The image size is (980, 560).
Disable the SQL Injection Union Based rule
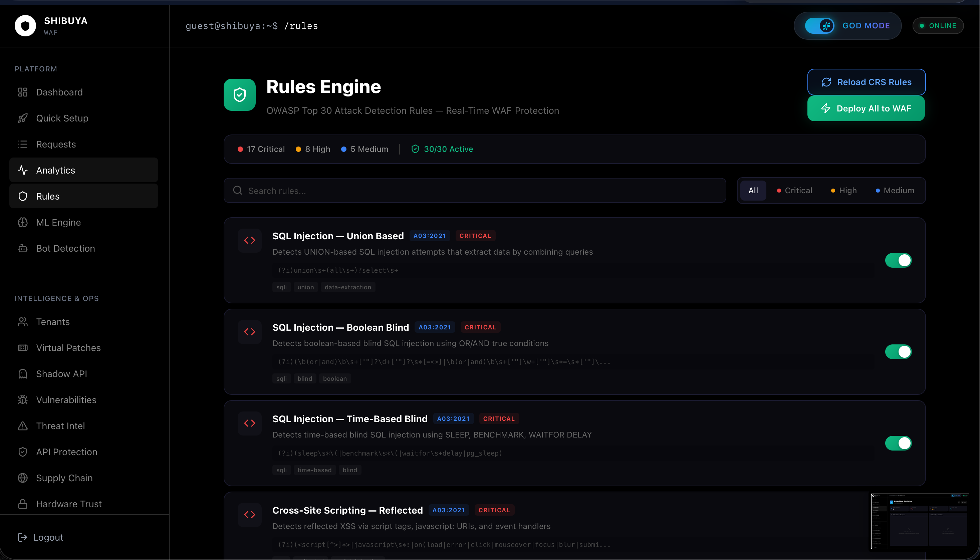pyautogui.click(x=898, y=260)
